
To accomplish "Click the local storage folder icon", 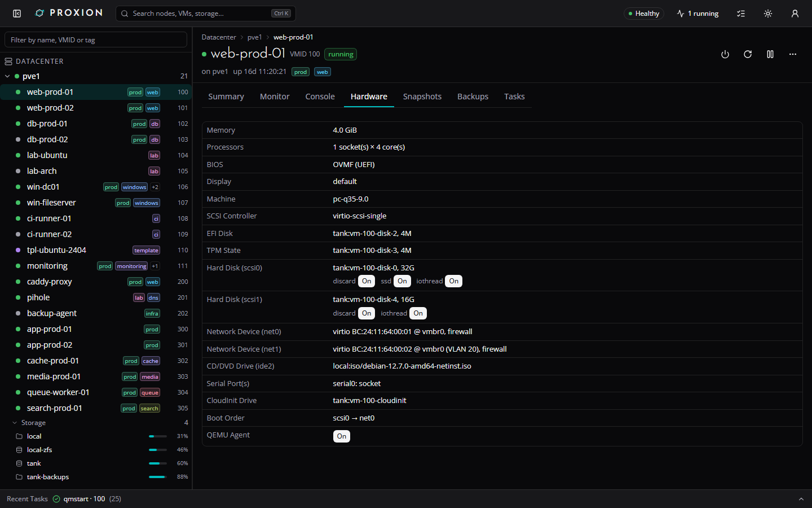I will pyautogui.click(x=19, y=436).
